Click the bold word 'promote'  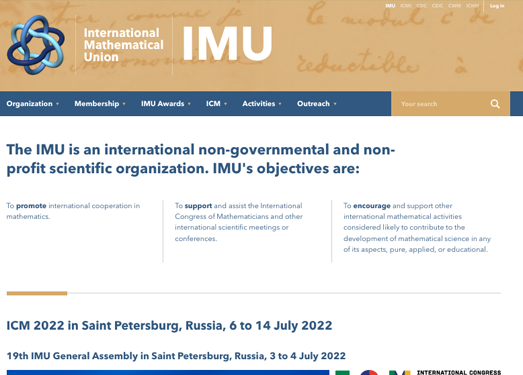tap(31, 206)
